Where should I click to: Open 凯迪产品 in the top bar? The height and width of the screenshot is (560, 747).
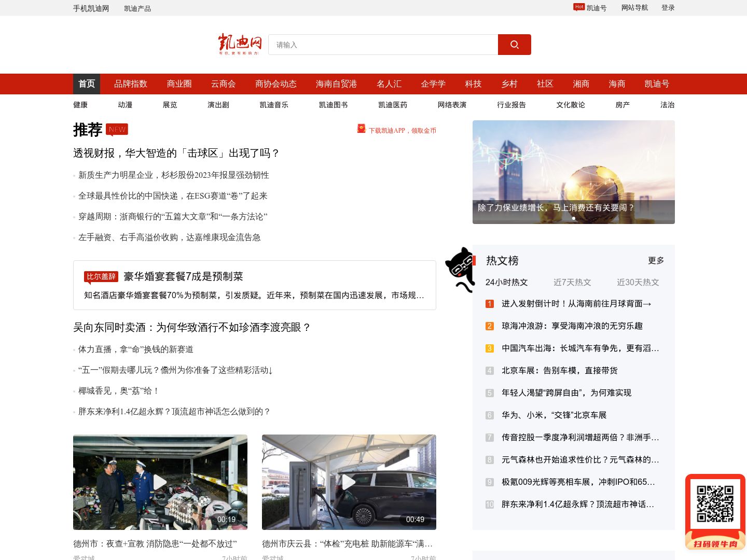(x=137, y=8)
